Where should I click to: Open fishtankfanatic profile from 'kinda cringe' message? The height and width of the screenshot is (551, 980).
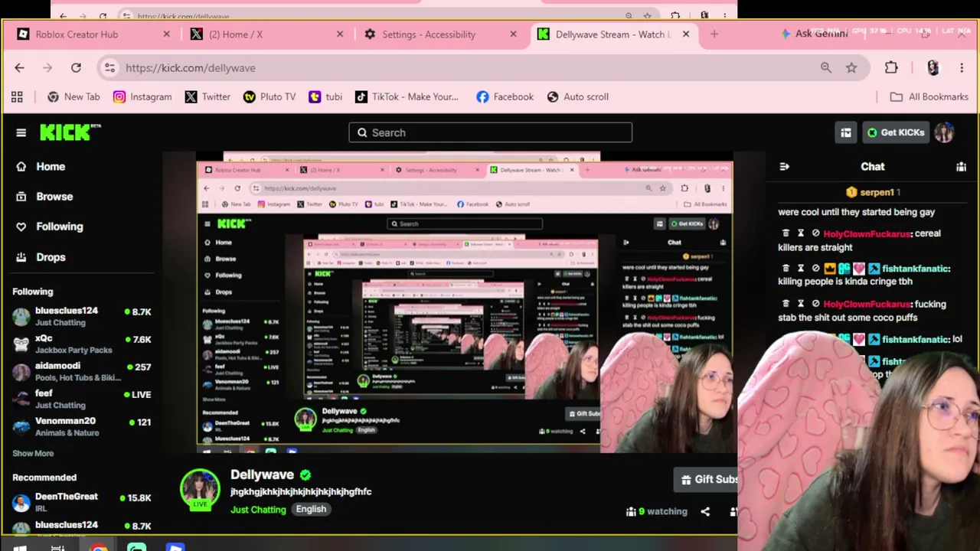[916, 269]
